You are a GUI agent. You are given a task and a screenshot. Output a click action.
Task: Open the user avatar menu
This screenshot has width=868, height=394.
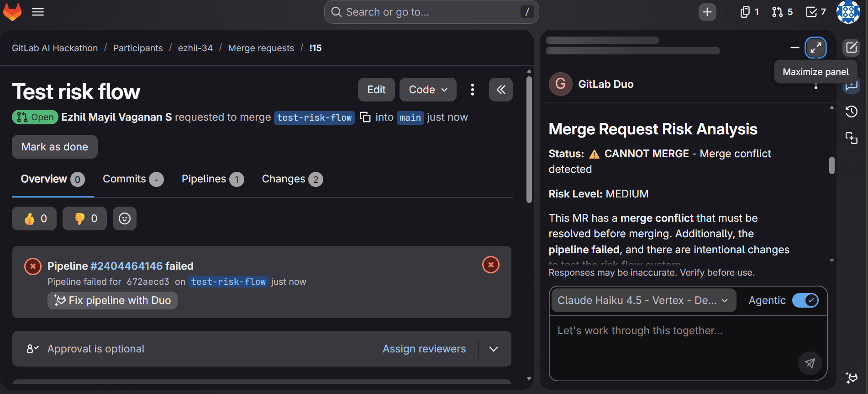[848, 12]
